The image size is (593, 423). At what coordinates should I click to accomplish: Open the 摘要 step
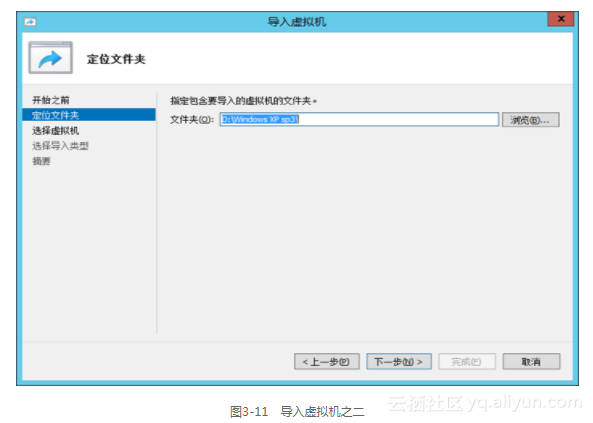click(41, 161)
